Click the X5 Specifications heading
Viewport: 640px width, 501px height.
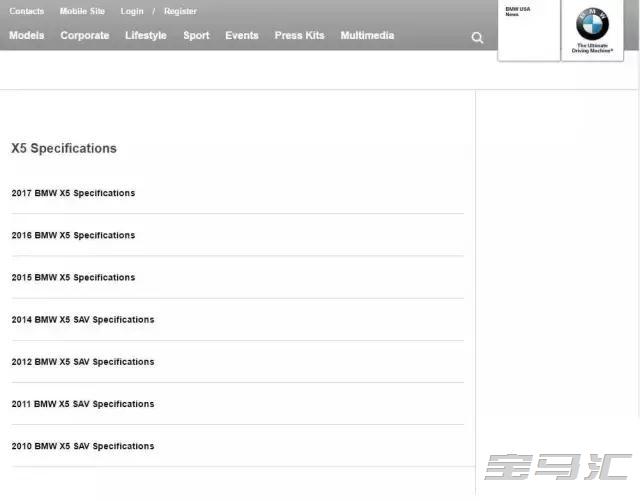(64, 149)
